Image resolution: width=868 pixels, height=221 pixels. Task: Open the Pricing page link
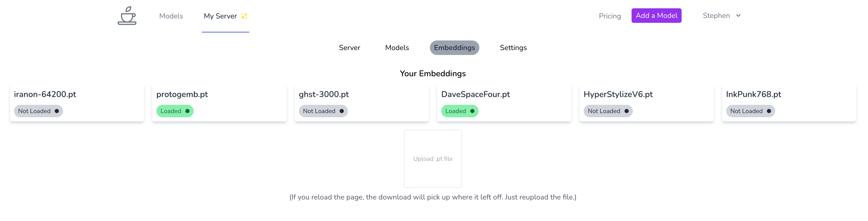610,16
